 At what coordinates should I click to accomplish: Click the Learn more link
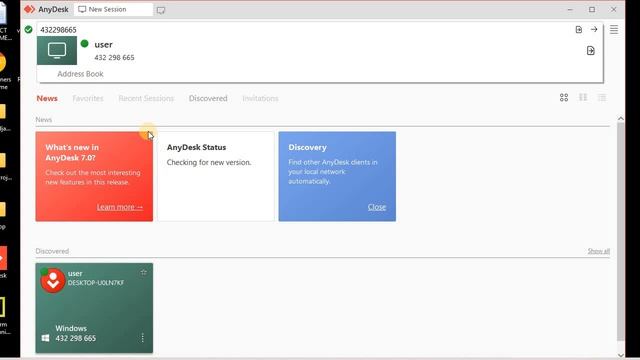120,207
